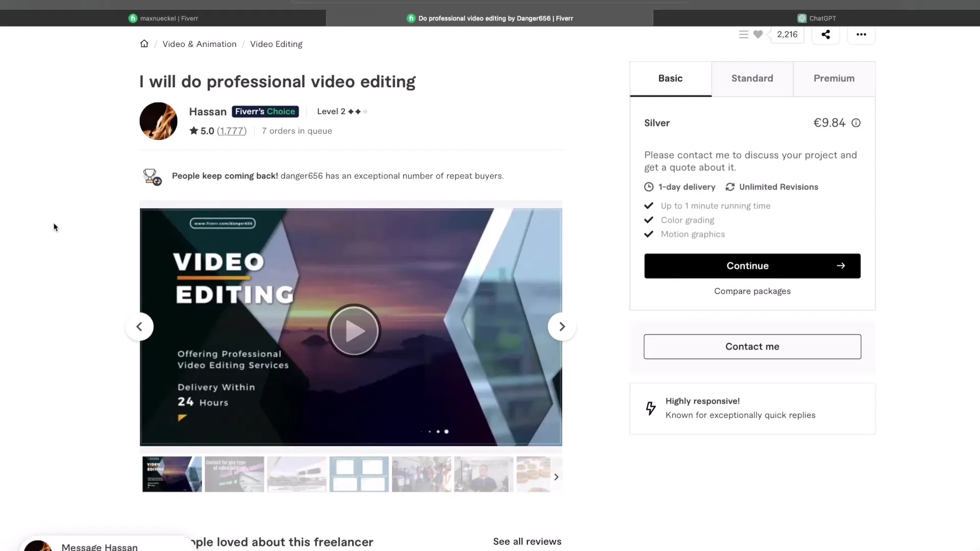Viewport: 980px width, 551px height.
Task: Open the Compare packages link
Action: click(x=752, y=291)
